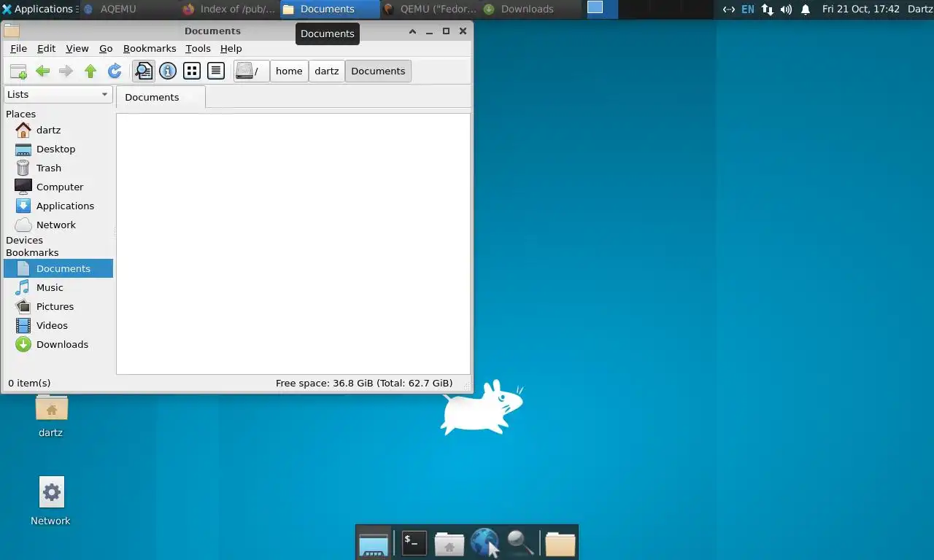Image resolution: width=934 pixels, height=560 pixels.
Task: Go to parent folder with up arrow
Action: (90, 71)
